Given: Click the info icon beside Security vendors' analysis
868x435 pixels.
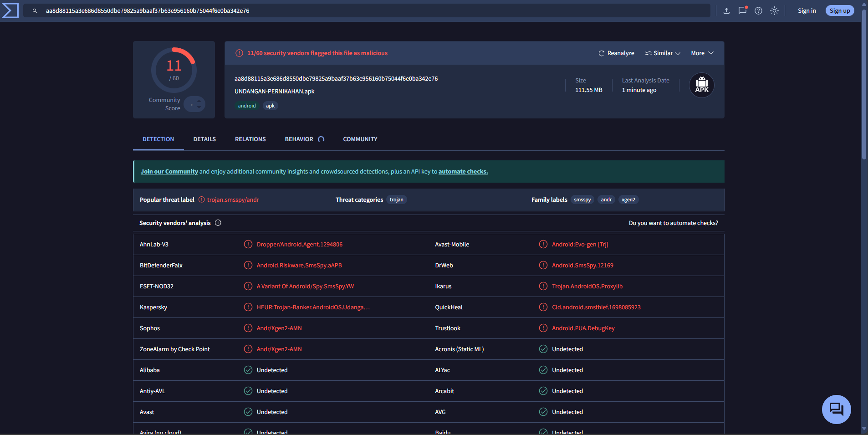Looking at the screenshot, I should 218,223.
